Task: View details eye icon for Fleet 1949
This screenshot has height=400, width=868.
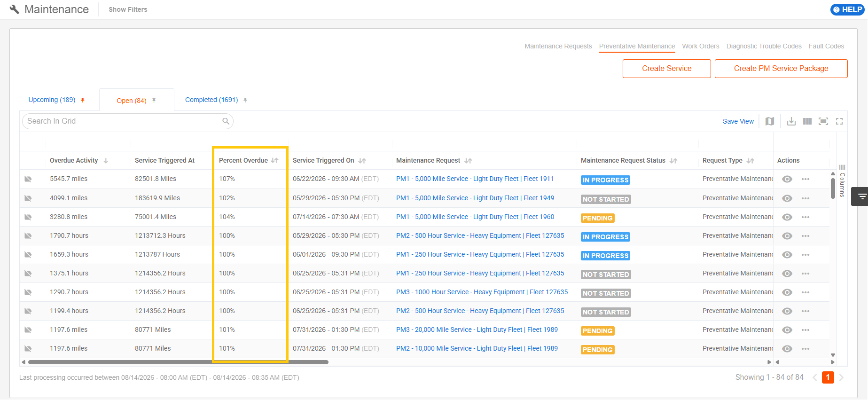Action: click(787, 198)
